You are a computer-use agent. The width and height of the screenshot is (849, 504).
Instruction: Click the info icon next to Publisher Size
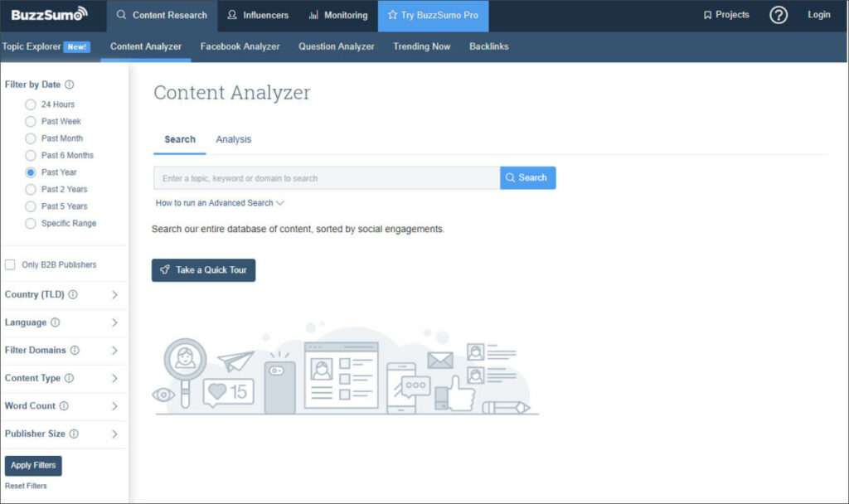[x=74, y=434]
